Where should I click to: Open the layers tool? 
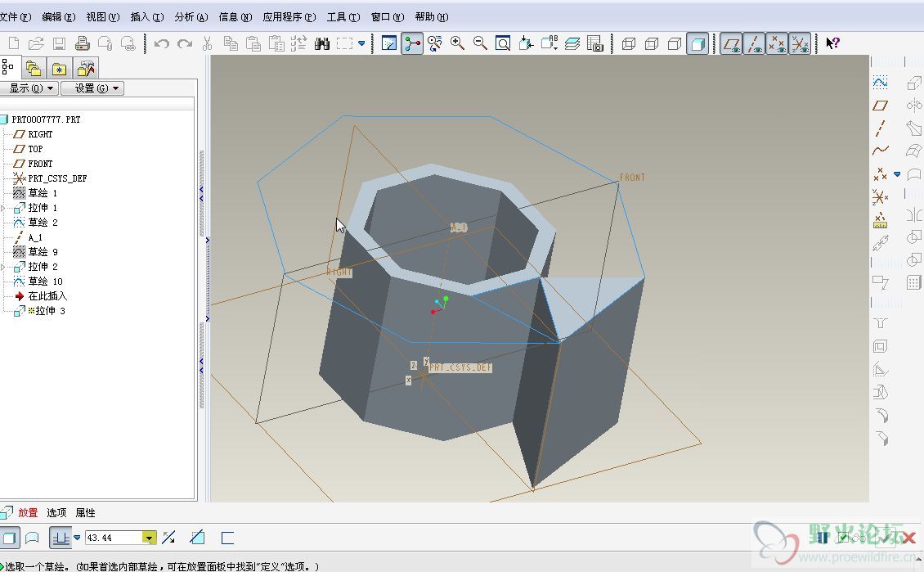tap(572, 43)
